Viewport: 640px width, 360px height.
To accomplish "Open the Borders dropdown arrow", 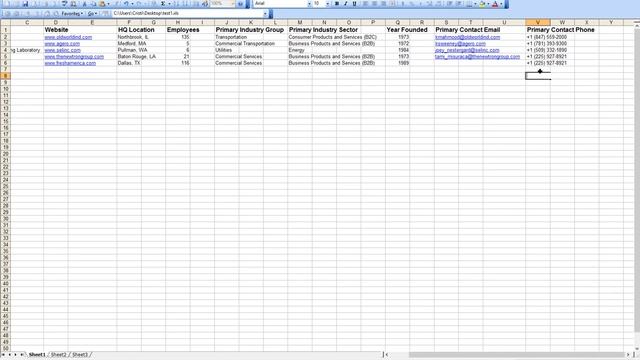I will 475,4.
